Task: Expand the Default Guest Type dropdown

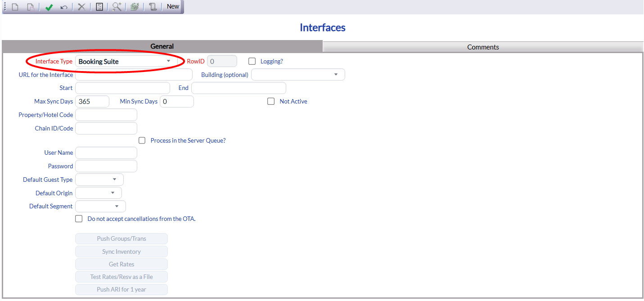Action: (x=99, y=180)
